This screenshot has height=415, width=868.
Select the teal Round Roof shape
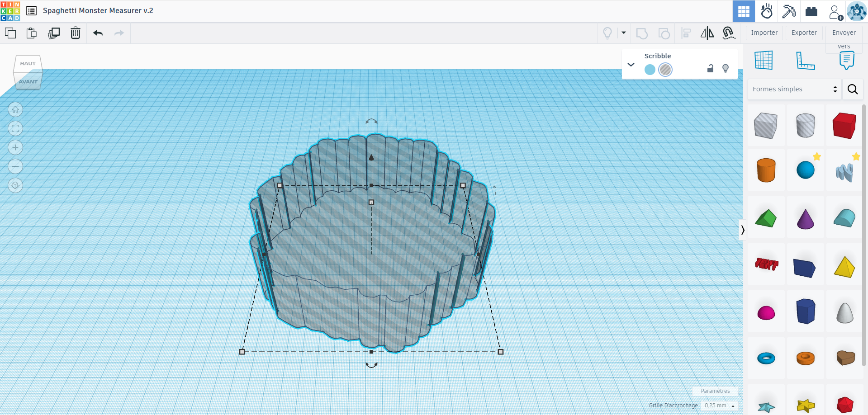tap(844, 218)
